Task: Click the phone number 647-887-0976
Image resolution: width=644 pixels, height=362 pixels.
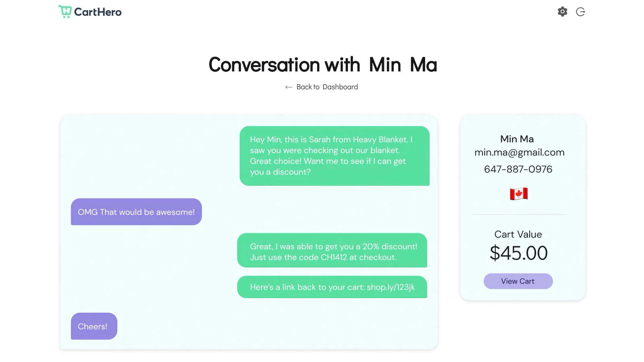Action: [x=518, y=169]
